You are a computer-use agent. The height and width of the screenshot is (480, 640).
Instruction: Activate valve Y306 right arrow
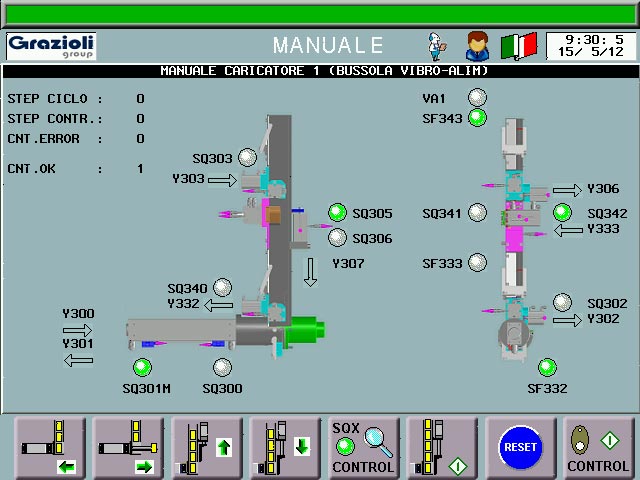[567, 190]
